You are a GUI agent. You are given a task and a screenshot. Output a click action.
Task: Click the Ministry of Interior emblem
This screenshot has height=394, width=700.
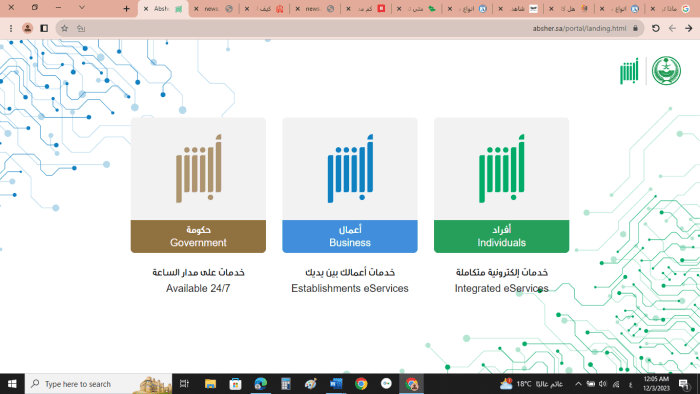(x=666, y=71)
